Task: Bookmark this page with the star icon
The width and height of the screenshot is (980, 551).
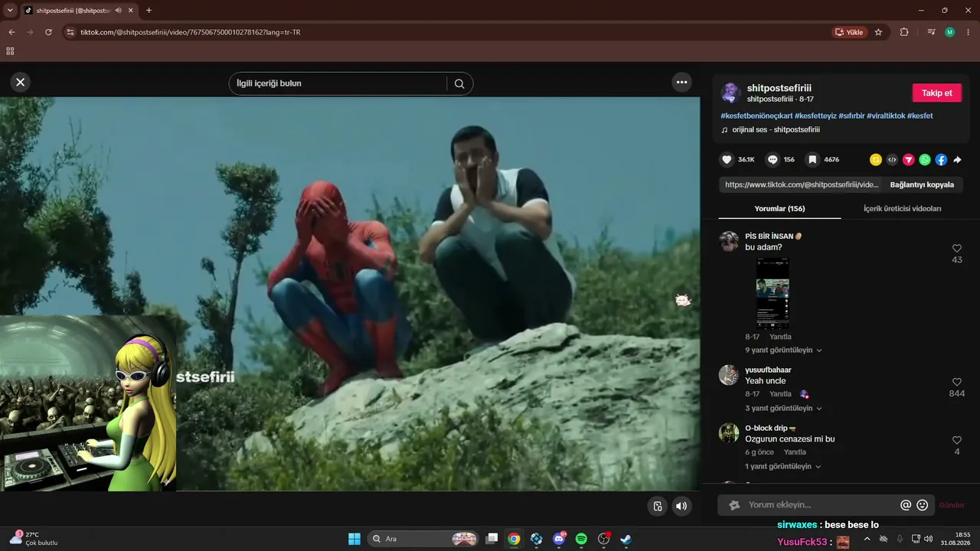Action: point(878,32)
